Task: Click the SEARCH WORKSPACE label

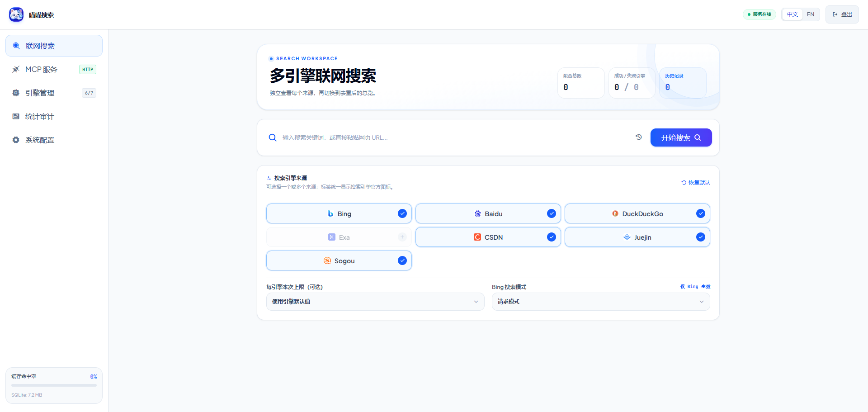Action: 307,58
